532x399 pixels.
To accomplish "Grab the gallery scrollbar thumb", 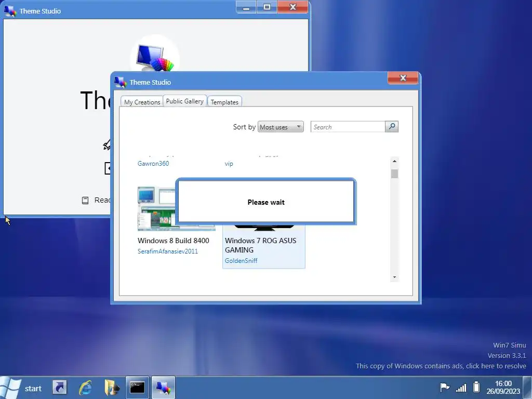I will (394, 174).
